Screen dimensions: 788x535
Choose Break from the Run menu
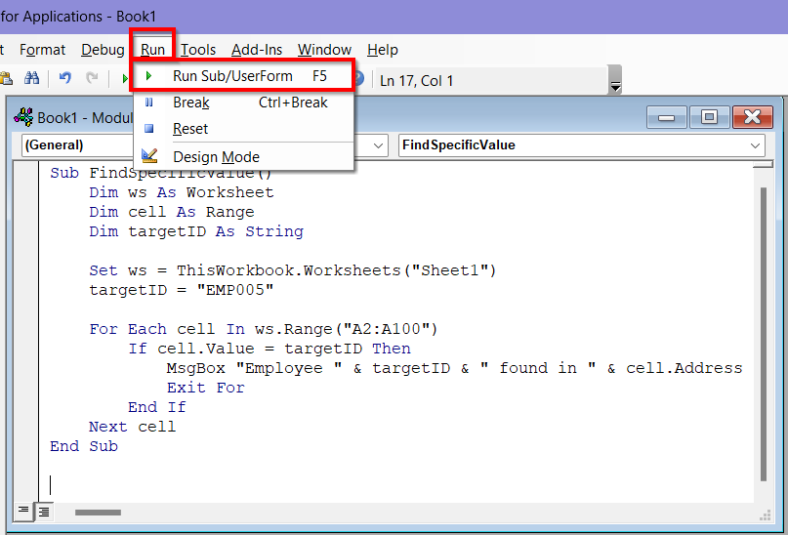pyautogui.click(x=243, y=102)
